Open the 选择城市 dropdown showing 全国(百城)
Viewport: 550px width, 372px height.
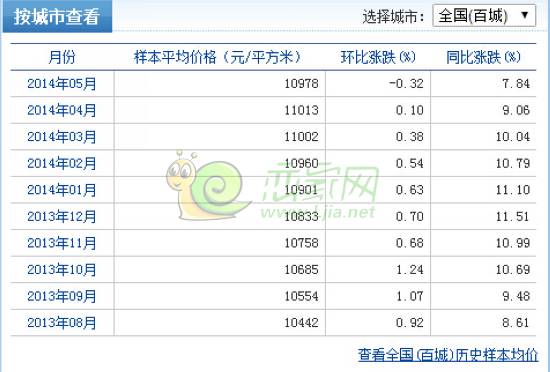click(484, 16)
